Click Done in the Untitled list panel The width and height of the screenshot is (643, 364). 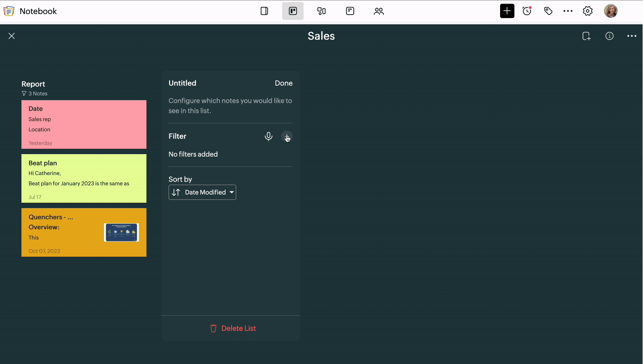click(283, 83)
